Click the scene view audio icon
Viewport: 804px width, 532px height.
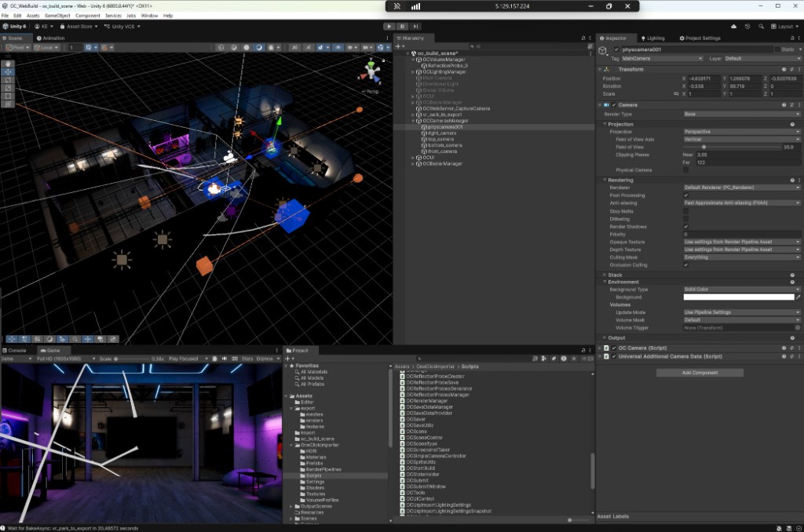tap(259, 49)
